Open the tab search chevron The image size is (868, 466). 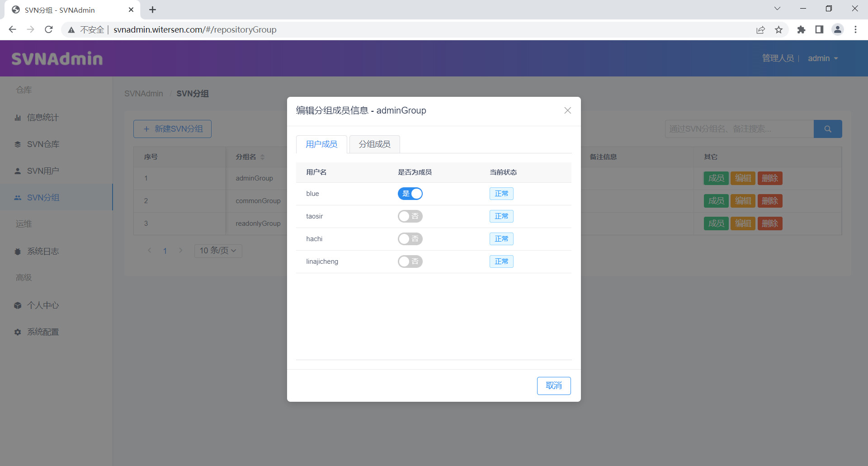click(x=777, y=9)
